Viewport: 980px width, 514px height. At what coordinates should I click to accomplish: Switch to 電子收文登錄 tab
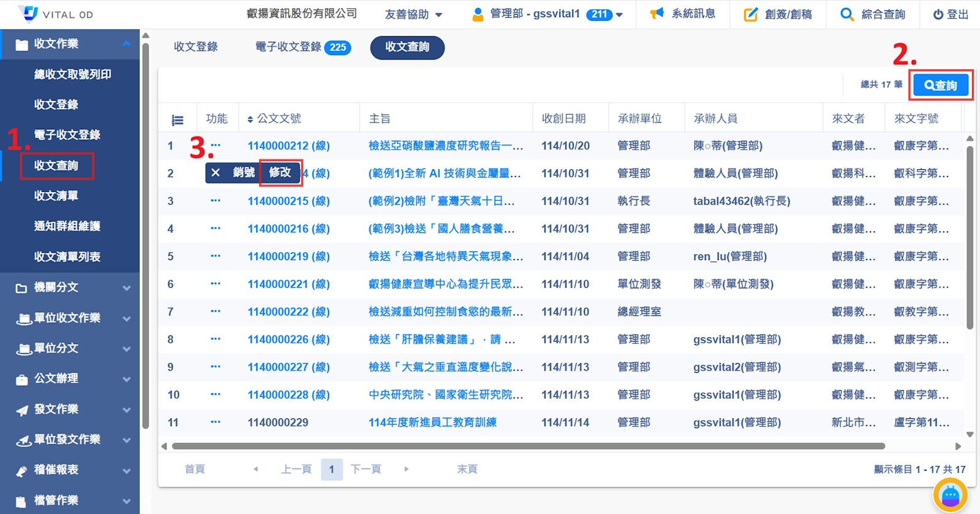(302, 47)
